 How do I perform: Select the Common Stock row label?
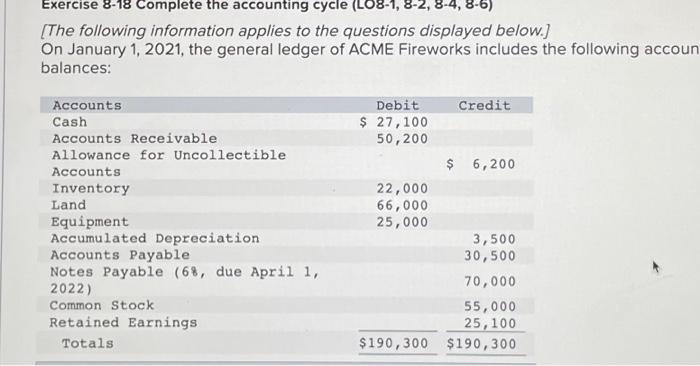[x=102, y=306]
